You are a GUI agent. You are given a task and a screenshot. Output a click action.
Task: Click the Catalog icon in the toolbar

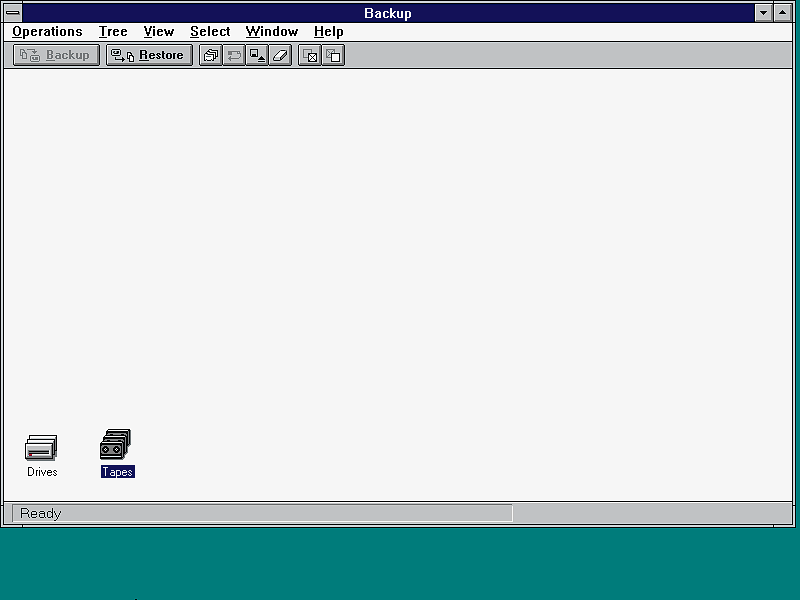(210, 55)
